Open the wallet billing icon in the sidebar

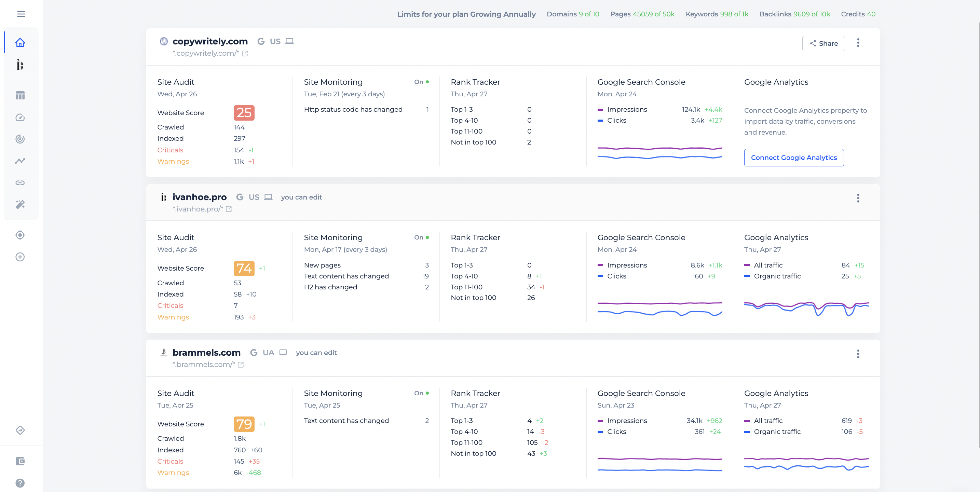pyautogui.click(x=20, y=461)
